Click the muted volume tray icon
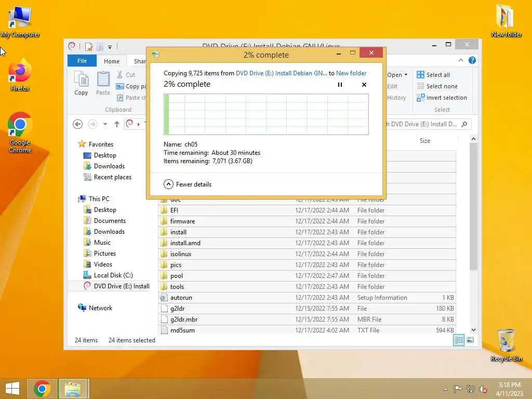The image size is (532, 399). 483,389
